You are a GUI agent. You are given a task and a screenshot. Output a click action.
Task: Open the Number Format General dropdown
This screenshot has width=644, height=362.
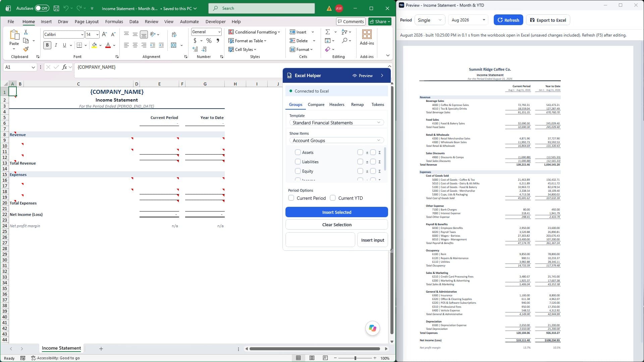coord(206,32)
